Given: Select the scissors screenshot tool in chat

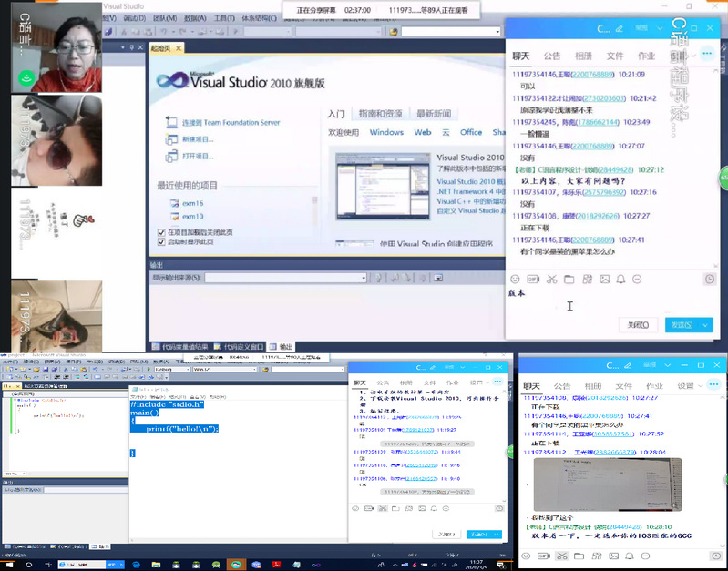Looking at the screenshot, I should 551,279.
